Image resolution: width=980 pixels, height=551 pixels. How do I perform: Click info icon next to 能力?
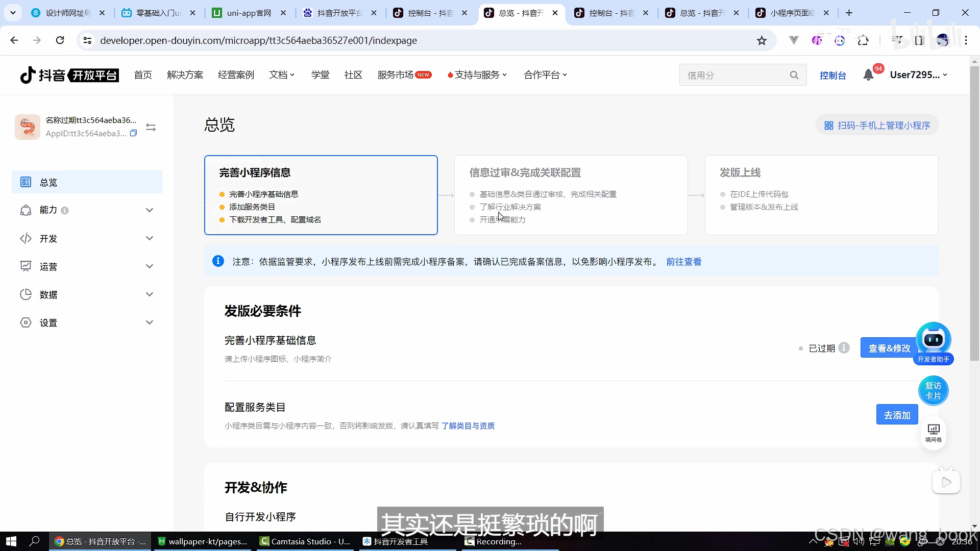pos(65,210)
